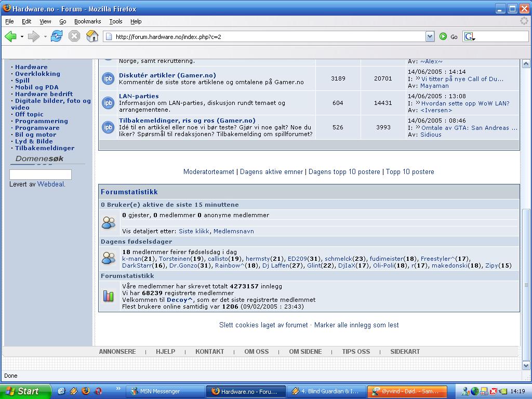The width and height of the screenshot is (532, 399).
Task: Open the Go menu
Action: tap(63, 21)
